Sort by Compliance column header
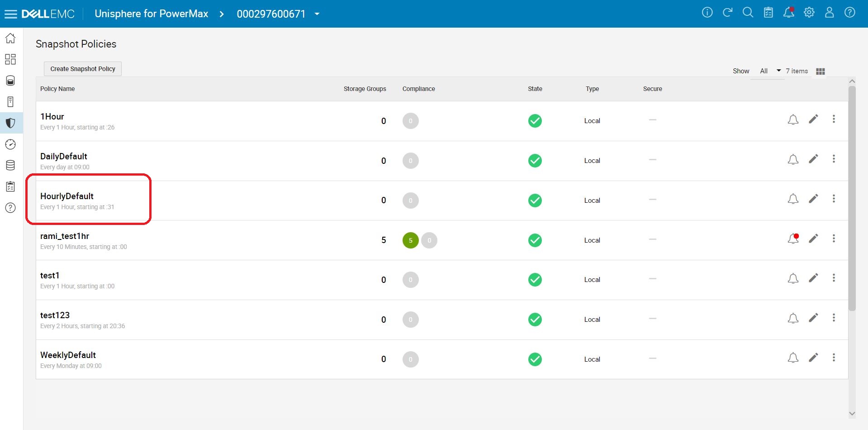This screenshot has width=868, height=430. coord(418,89)
